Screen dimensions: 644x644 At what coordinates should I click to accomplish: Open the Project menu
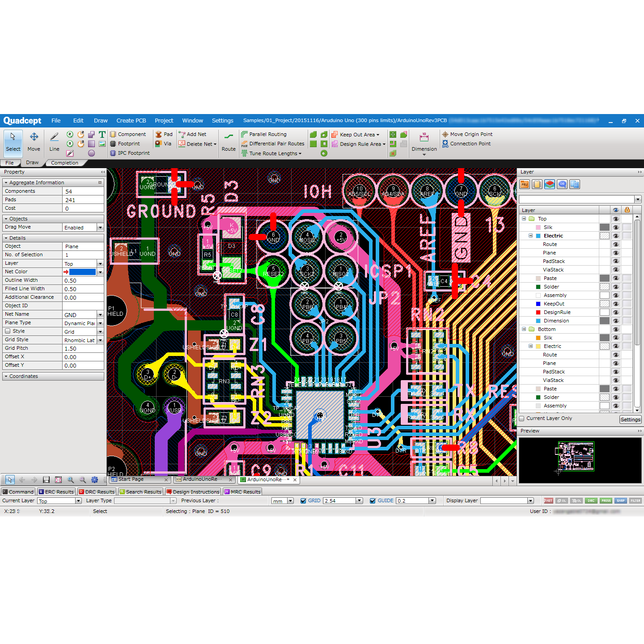click(164, 121)
